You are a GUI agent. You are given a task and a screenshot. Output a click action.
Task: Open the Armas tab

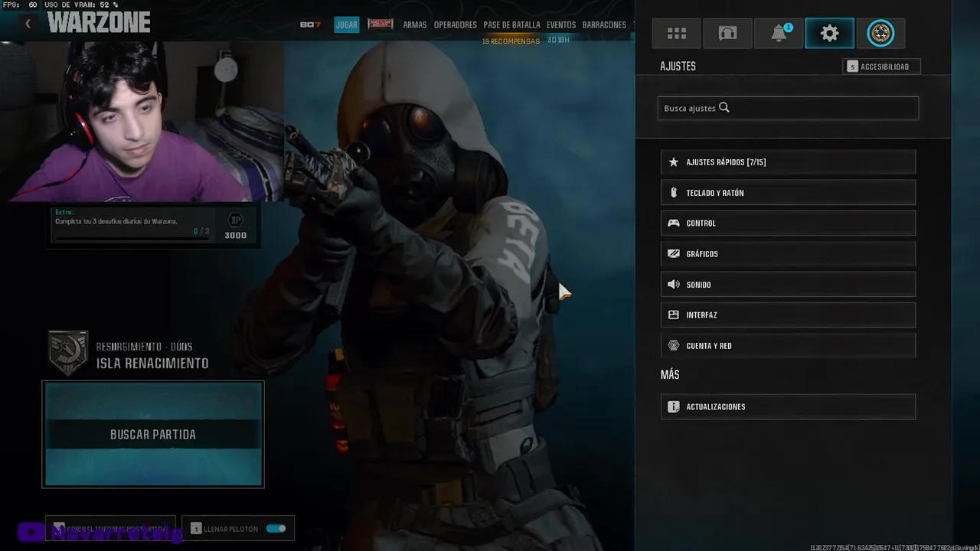(x=415, y=24)
